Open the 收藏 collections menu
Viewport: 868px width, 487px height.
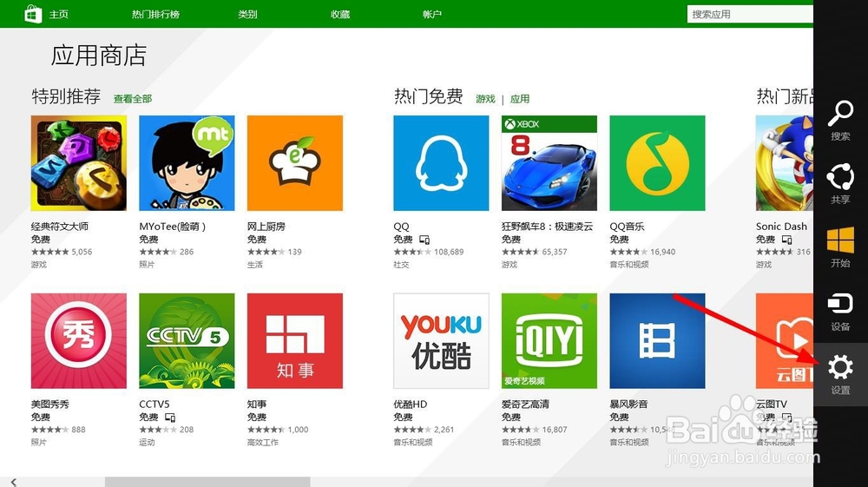[340, 15]
